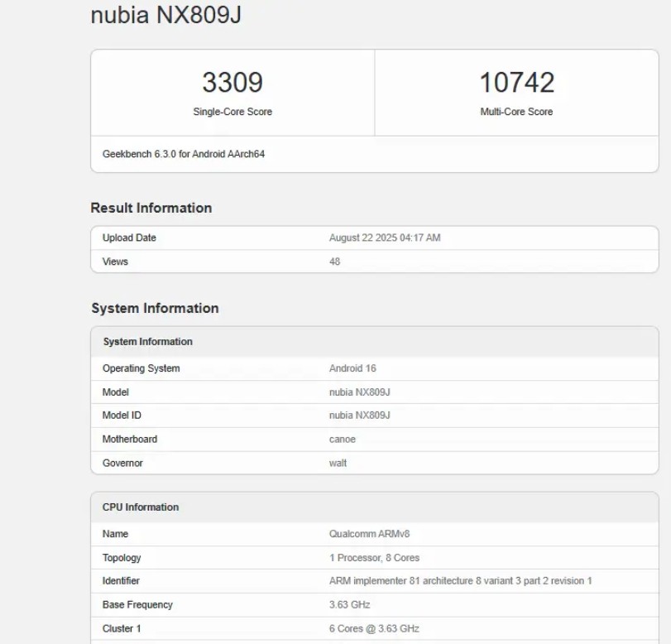Click the single-core score 3309
Image resolution: width=671 pixels, height=644 pixels.
coord(232,83)
